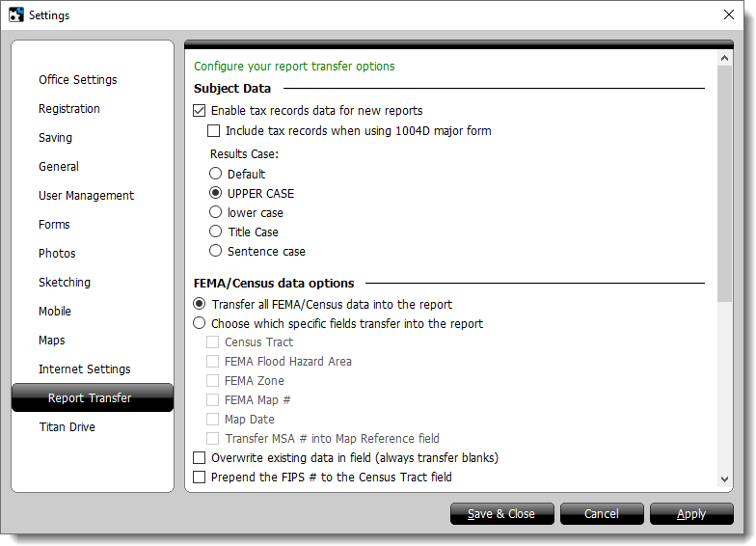Close the Settings dialog window

(x=729, y=15)
